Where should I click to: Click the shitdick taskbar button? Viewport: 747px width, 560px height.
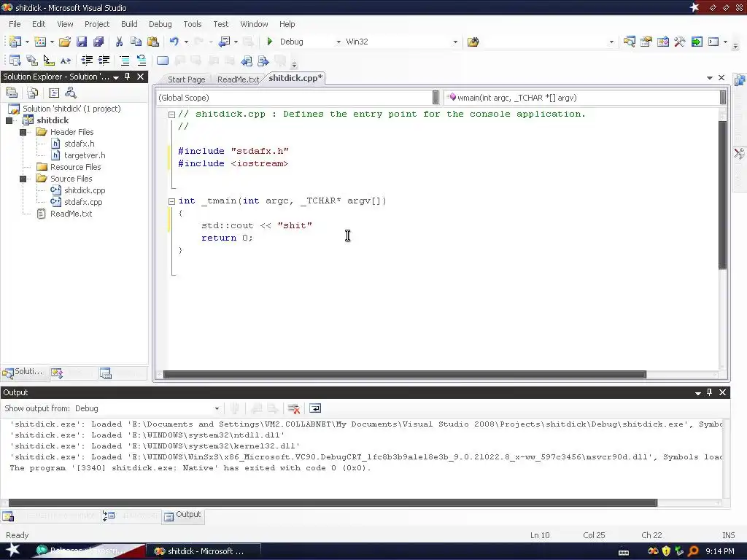[x=204, y=551]
